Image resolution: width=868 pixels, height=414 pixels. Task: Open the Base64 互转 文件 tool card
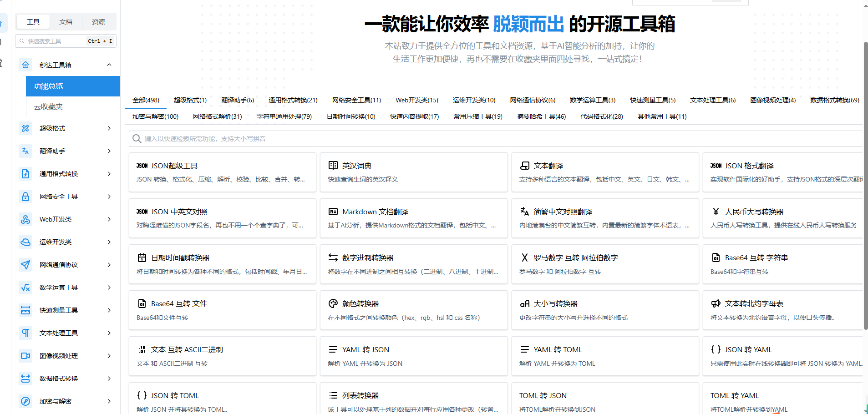(223, 310)
